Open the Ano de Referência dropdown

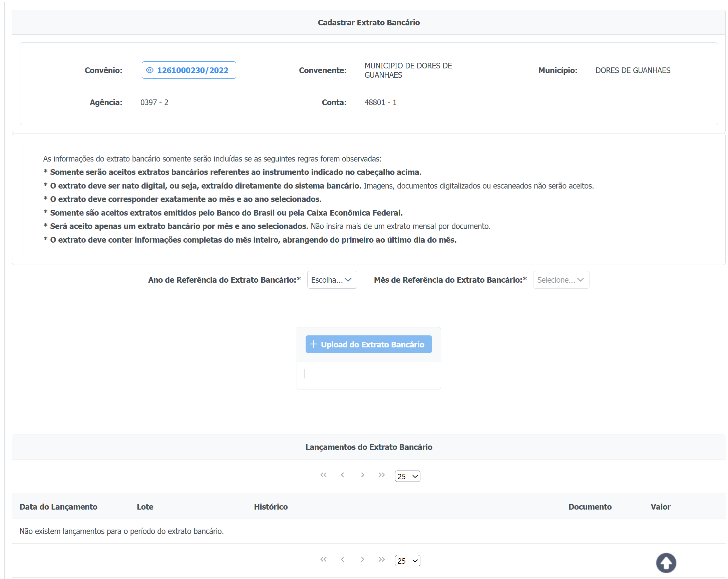click(x=332, y=280)
